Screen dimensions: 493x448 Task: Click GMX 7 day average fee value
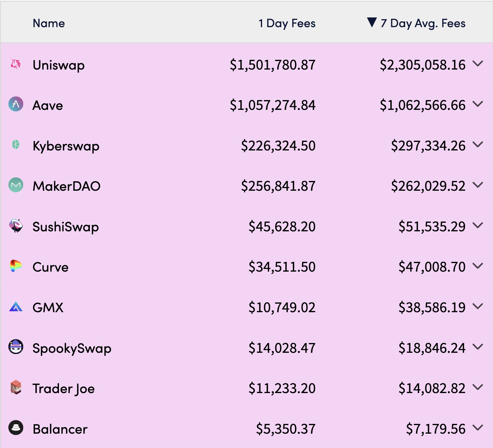432,307
